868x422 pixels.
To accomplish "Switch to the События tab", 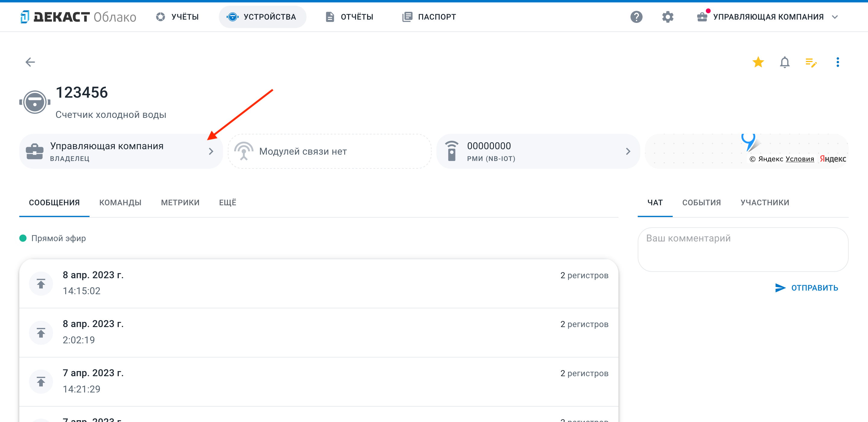I will pos(702,203).
